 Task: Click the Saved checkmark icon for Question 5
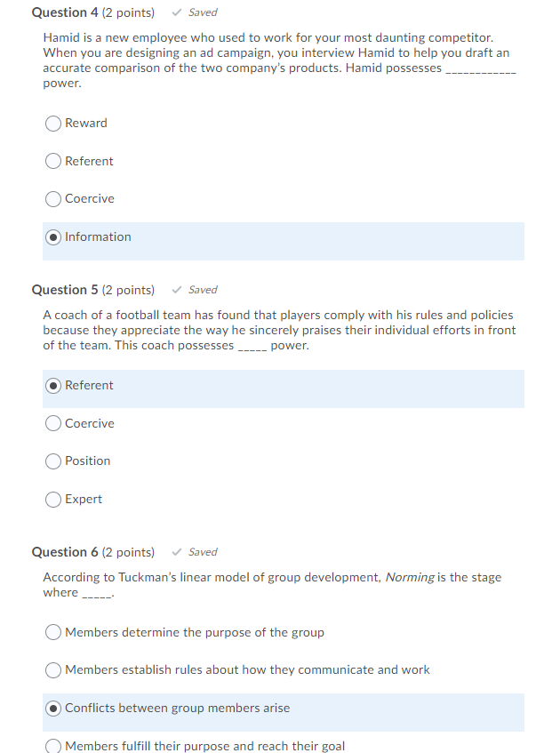click(176, 289)
